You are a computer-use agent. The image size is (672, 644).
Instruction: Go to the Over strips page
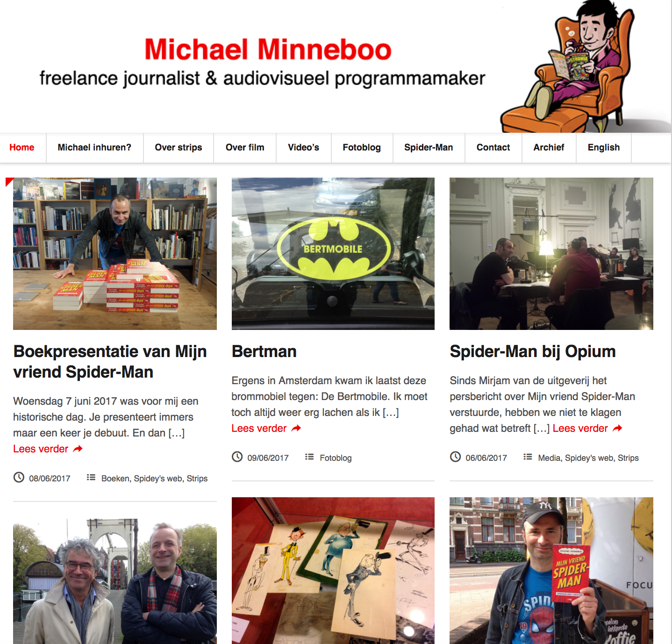tap(179, 148)
